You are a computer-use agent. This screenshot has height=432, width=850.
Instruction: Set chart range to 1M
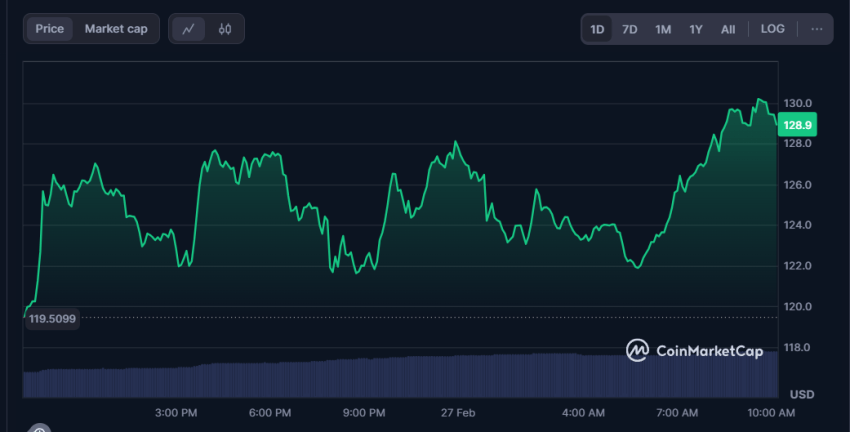point(663,29)
